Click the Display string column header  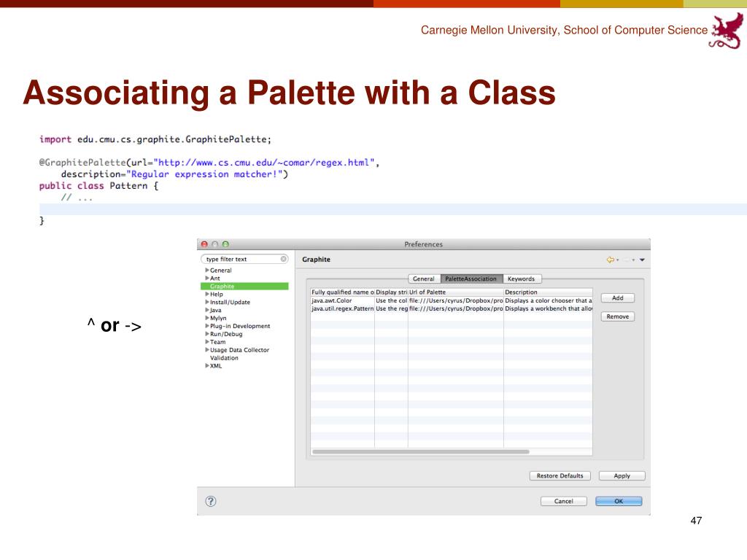click(x=391, y=292)
